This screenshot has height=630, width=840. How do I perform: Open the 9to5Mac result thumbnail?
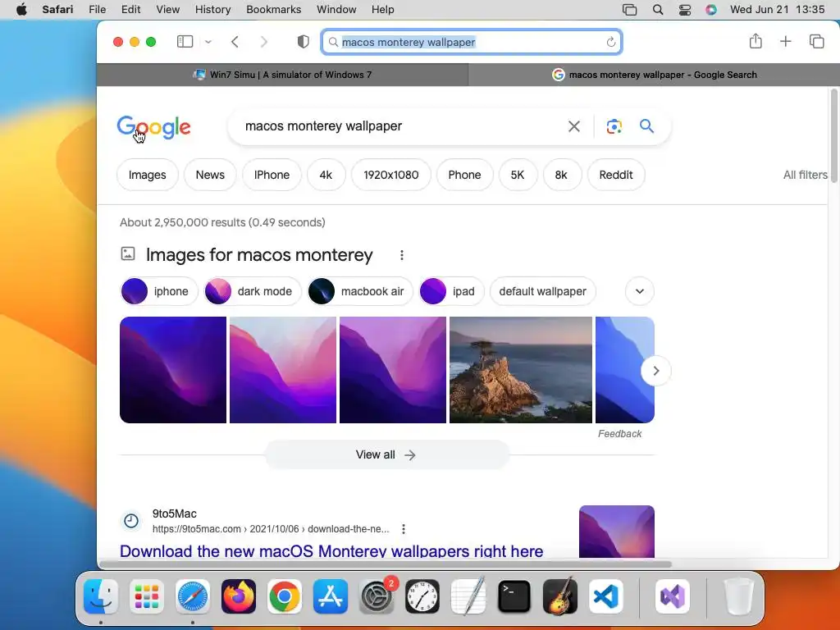pyautogui.click(x=617, y=532)
